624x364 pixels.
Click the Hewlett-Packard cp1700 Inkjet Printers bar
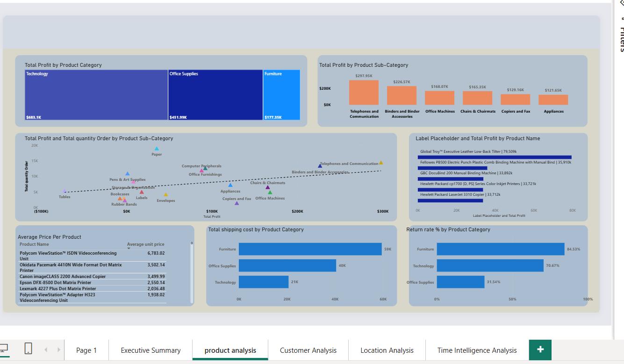pos(450,190)
